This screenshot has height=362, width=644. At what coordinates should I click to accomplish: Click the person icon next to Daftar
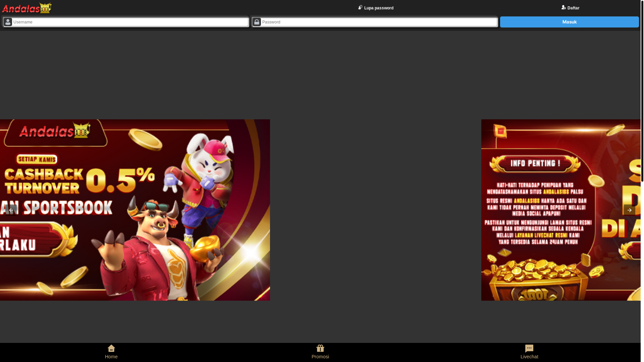pyautogui.click(x=563, y=7)
